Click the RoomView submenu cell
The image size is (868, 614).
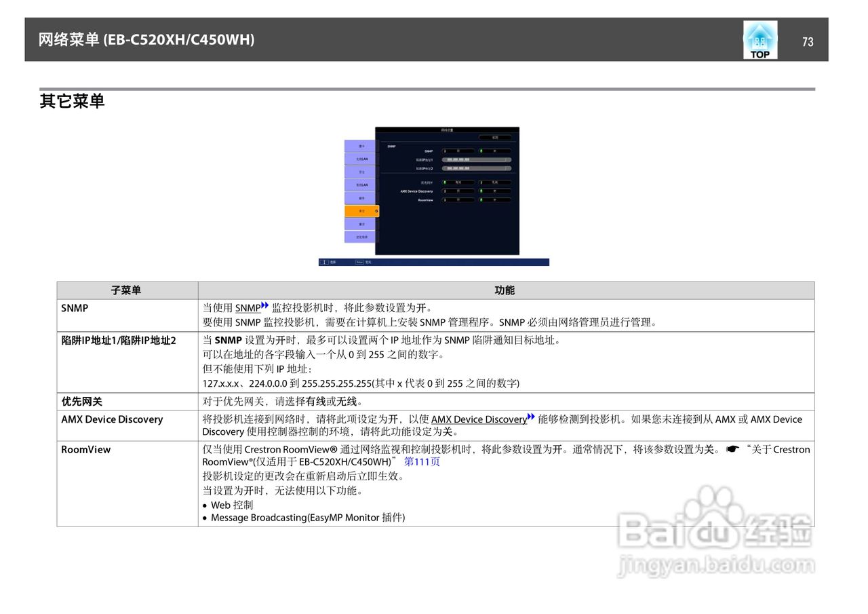pyautogui.click(x=127, y=484)
